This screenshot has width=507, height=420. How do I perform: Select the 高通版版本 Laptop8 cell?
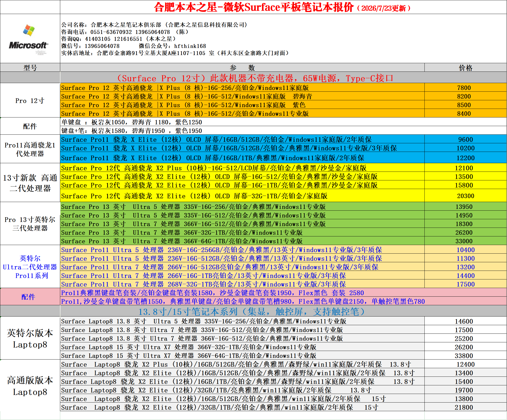click(x=30, y=386)
